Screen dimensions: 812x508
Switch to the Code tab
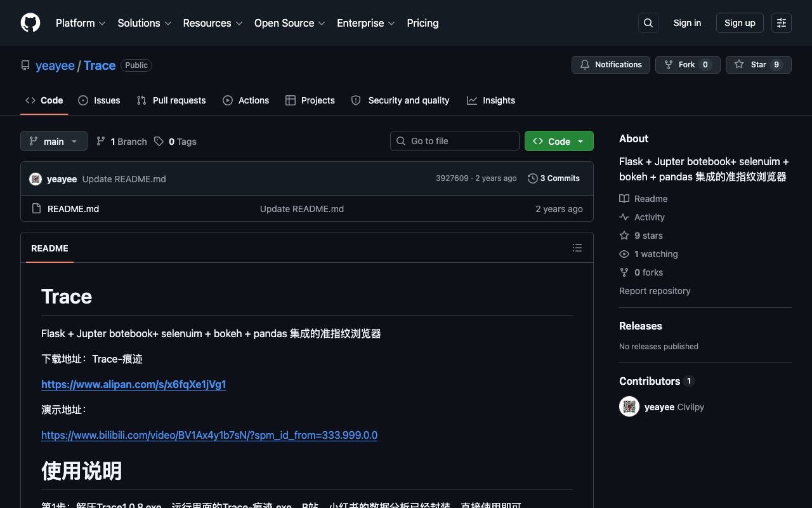44,100
